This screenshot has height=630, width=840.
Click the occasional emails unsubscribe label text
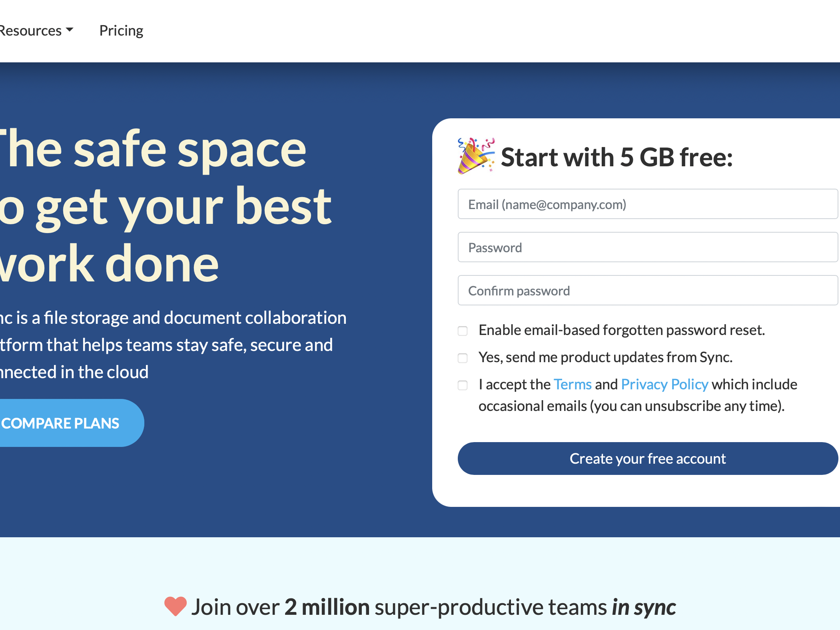tap(631, 406)
